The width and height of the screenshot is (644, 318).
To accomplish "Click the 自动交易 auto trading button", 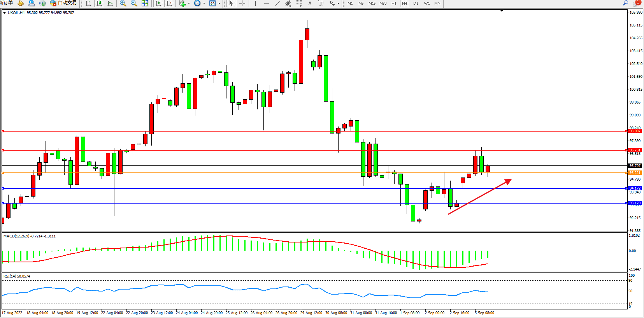I will pyautogui.click(x=63, y=3).
